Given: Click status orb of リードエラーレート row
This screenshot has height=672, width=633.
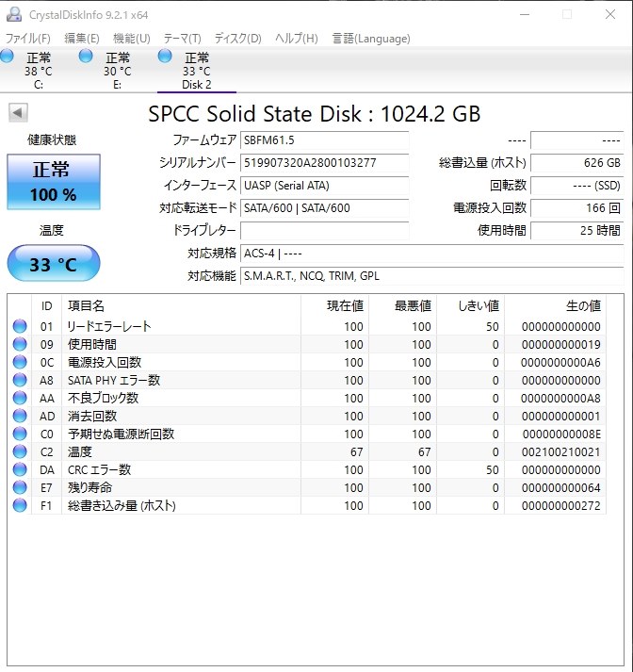Looking at the screenshot, I should (x=20, y=326).
